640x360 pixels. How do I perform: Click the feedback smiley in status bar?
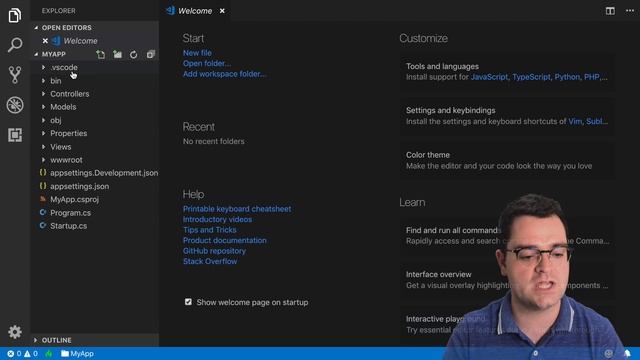(609, 353)
